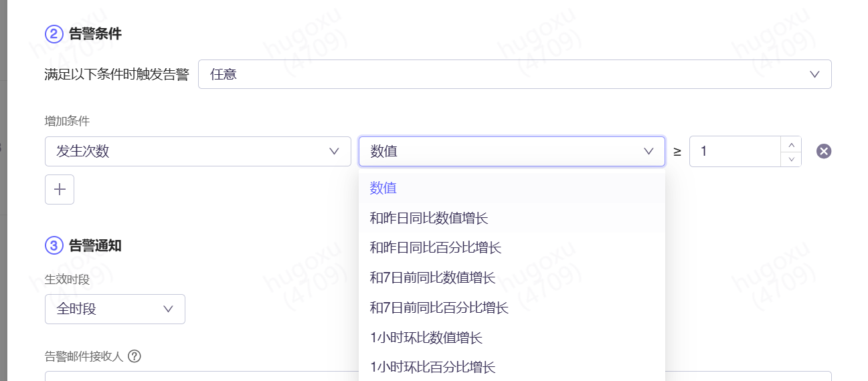Click the 告警条件 section heading

point(95,34)
